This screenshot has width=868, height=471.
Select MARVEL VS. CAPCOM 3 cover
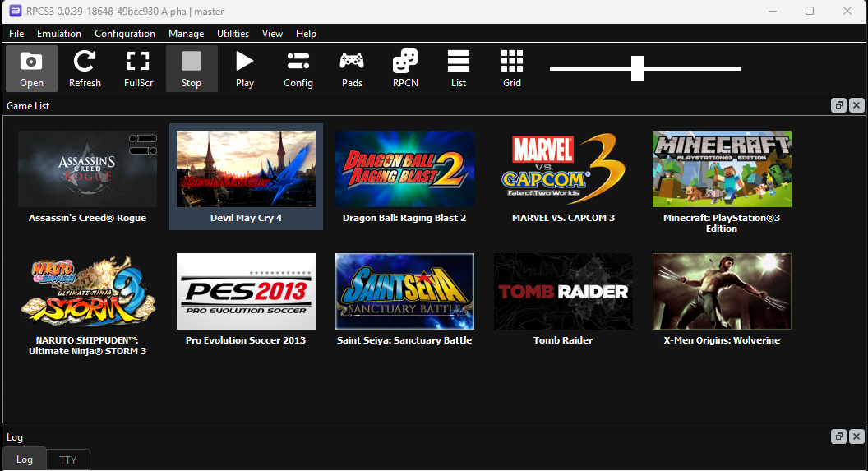click(x=563, y=169)
